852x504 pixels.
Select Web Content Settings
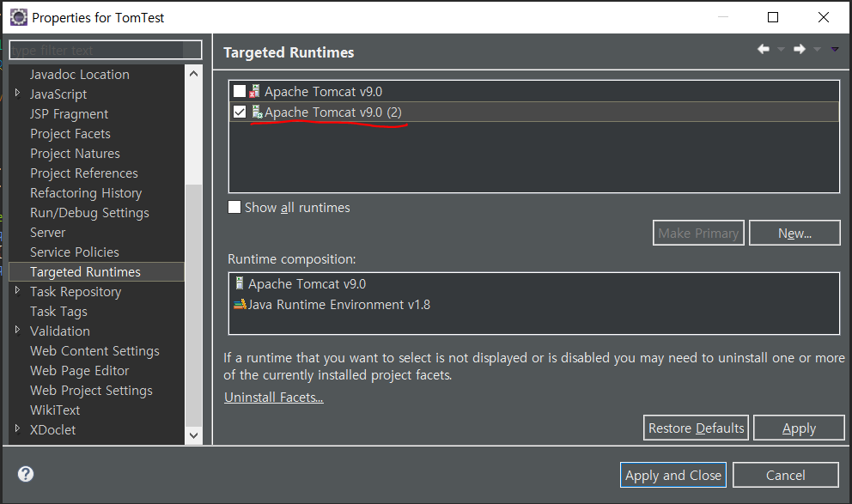[94, 351]
